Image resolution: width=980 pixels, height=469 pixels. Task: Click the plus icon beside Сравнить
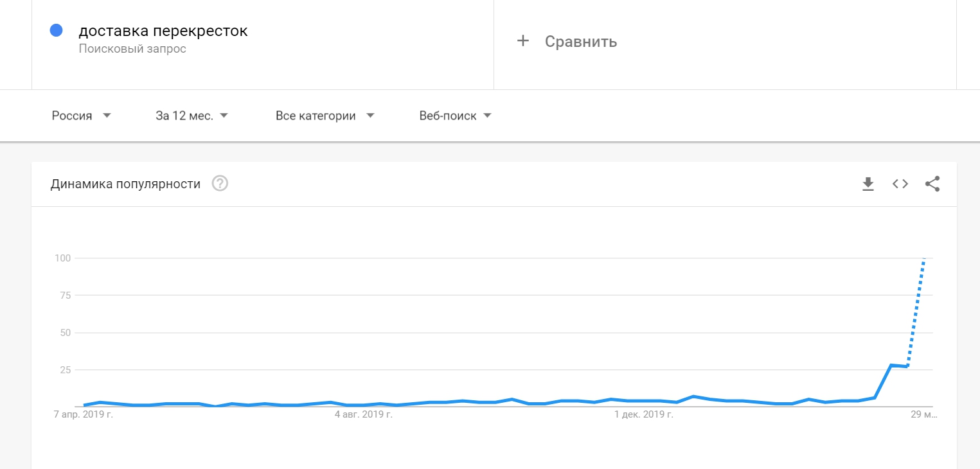click(x=523, y=41)
